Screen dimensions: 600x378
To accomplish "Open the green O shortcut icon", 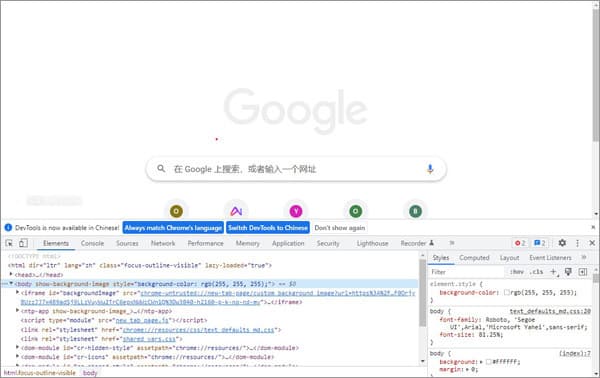I will tap(355, 211).
